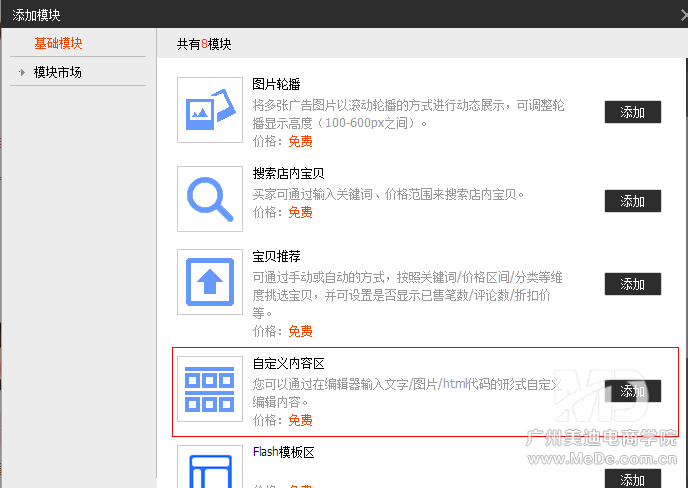688x488 pixels.
Task: Select the Flash模板区 title text
Action: (x=284, y=452)
